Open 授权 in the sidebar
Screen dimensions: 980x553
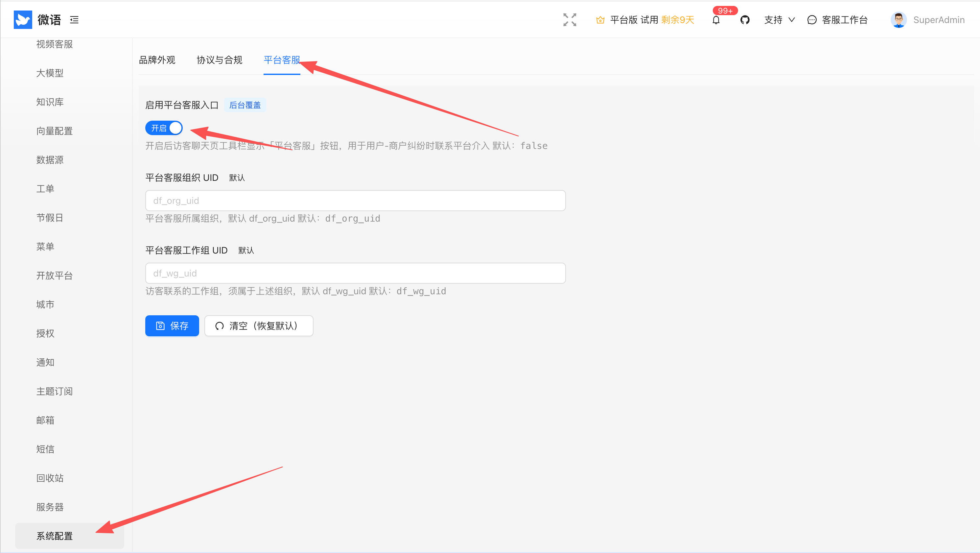45,333
